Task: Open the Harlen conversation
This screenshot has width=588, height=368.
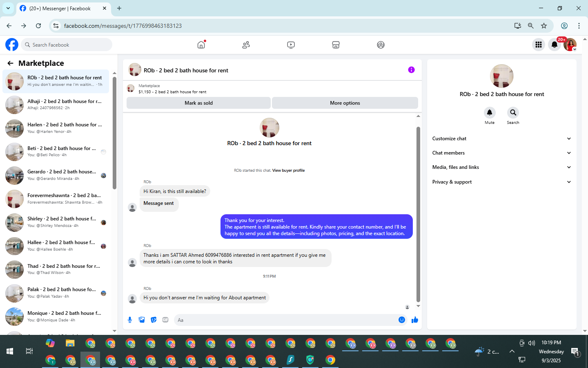Action: (56, 128)
